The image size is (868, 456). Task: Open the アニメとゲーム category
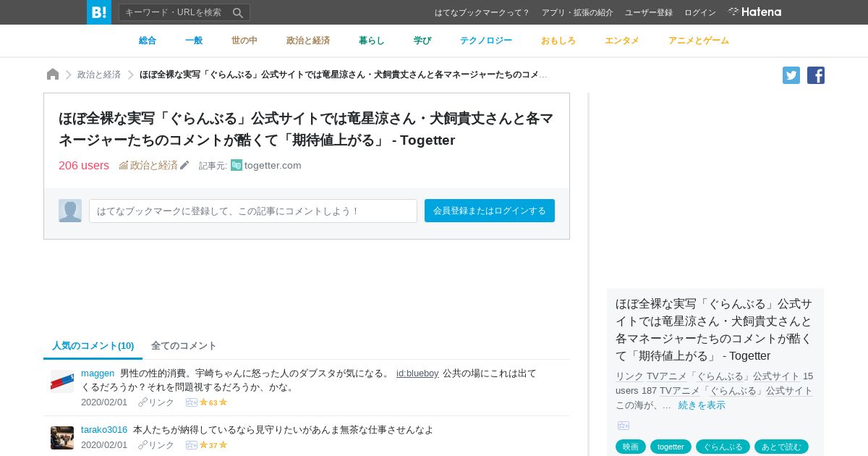click(699, 41)
